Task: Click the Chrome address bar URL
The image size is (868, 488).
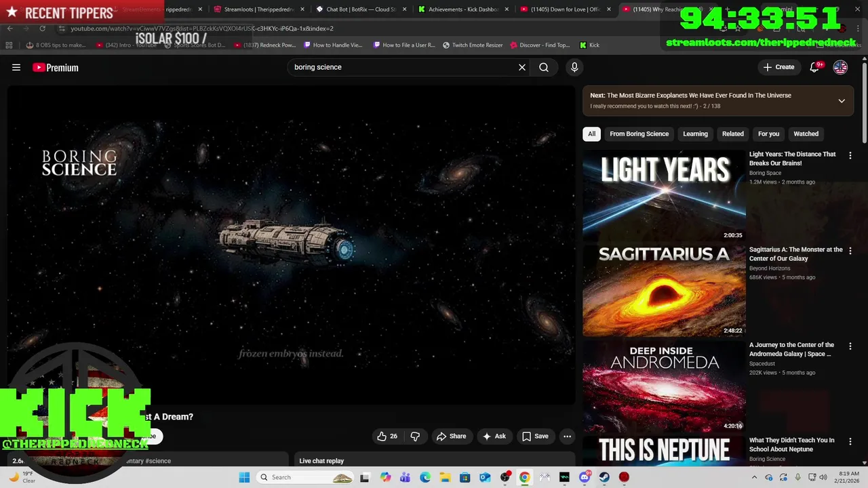Action: 202,28
